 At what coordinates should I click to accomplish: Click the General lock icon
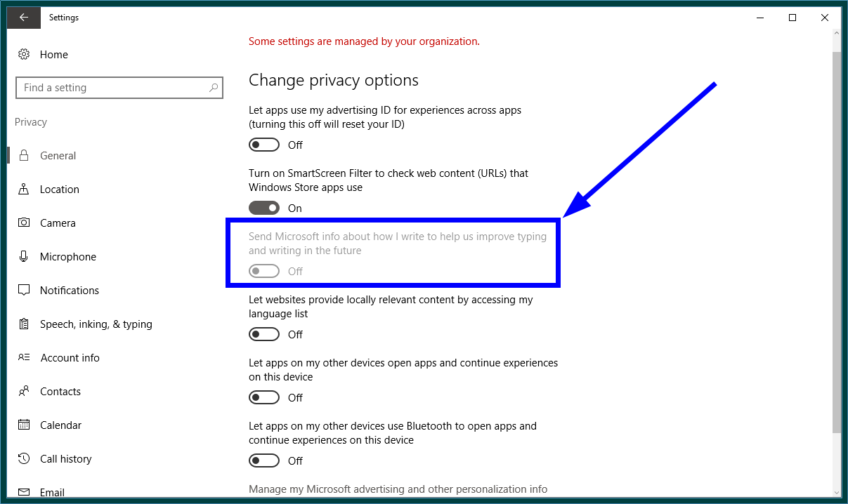click(x=24, y=155)
